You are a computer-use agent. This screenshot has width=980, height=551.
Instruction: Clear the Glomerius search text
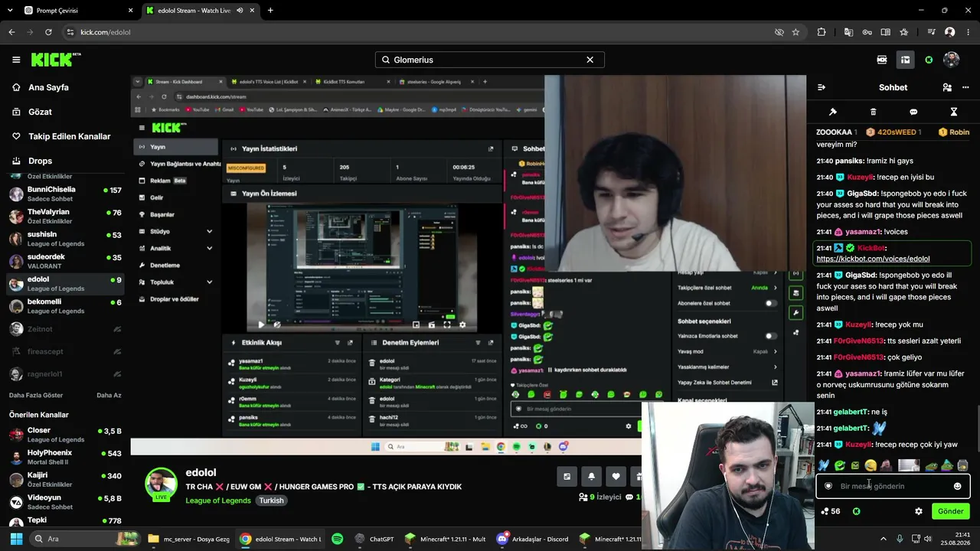tap(590, 60)
